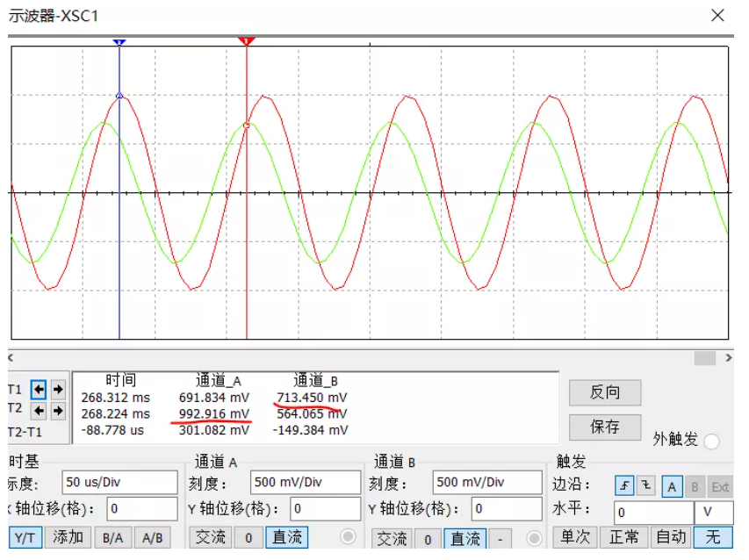Set trigger source to channel A

tap(672, 487)
